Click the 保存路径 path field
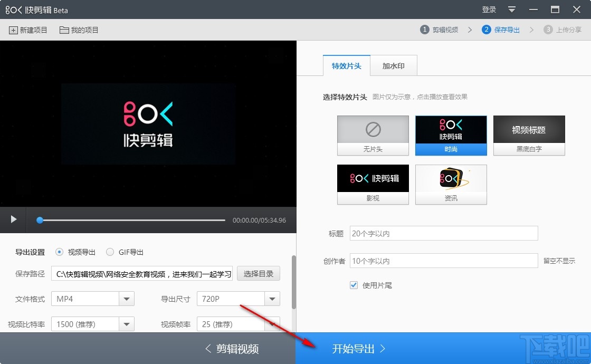 pos(142,274)
